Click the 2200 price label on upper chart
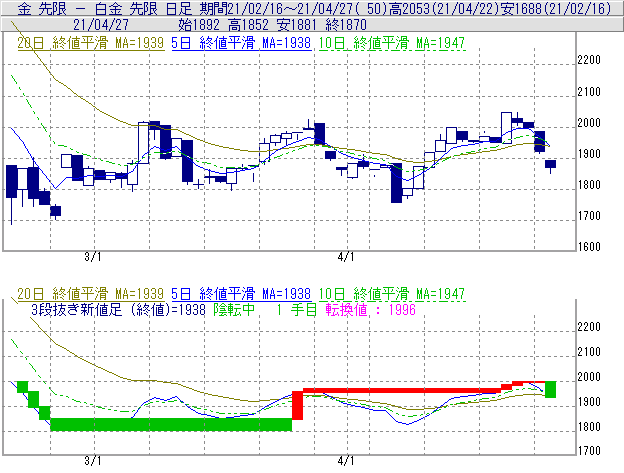Viewport: 624px width, 473px height. pyautogui.click(x=589, y=60)
